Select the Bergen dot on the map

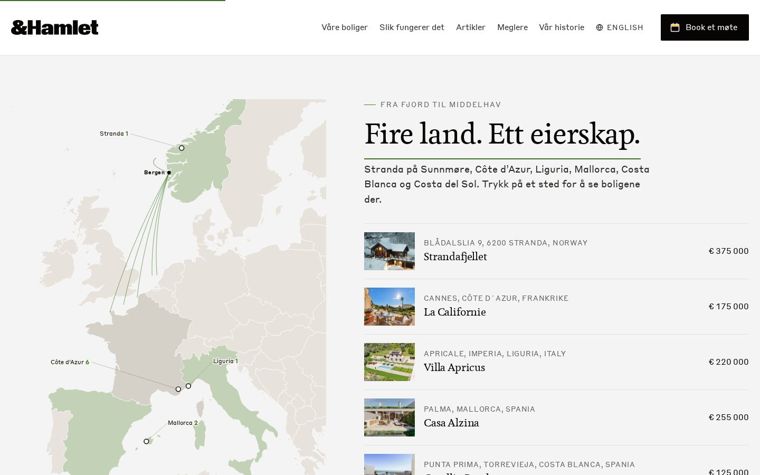pos(169,173)
